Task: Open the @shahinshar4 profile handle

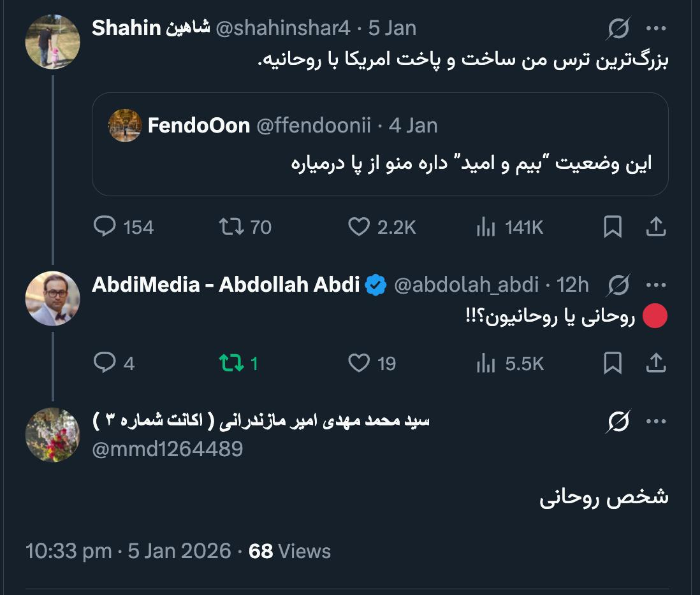Action: click(x=282, y=28)
